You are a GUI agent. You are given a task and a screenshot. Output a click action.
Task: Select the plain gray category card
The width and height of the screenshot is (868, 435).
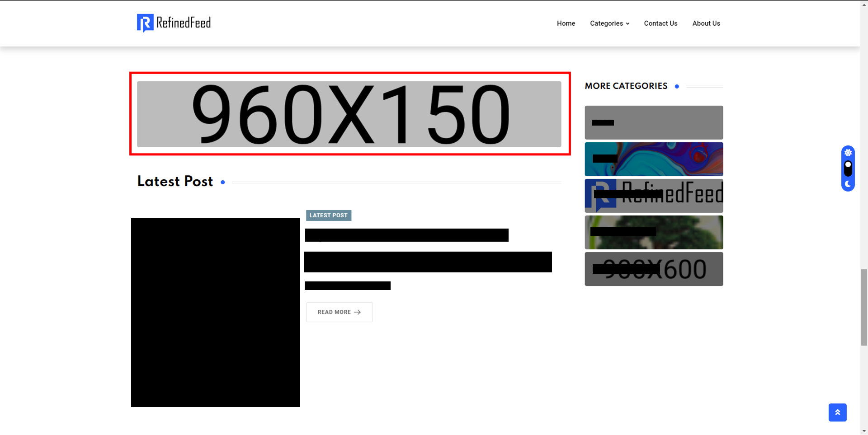click(654, 122)
